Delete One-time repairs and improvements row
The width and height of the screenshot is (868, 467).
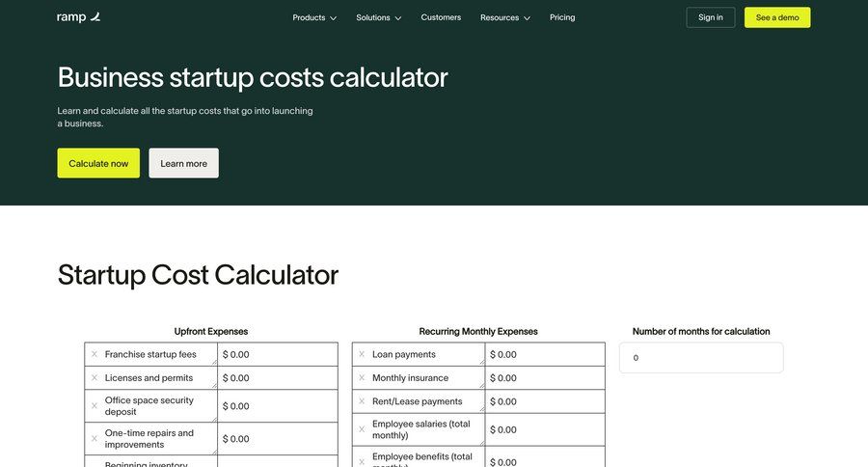click(95, 439)
